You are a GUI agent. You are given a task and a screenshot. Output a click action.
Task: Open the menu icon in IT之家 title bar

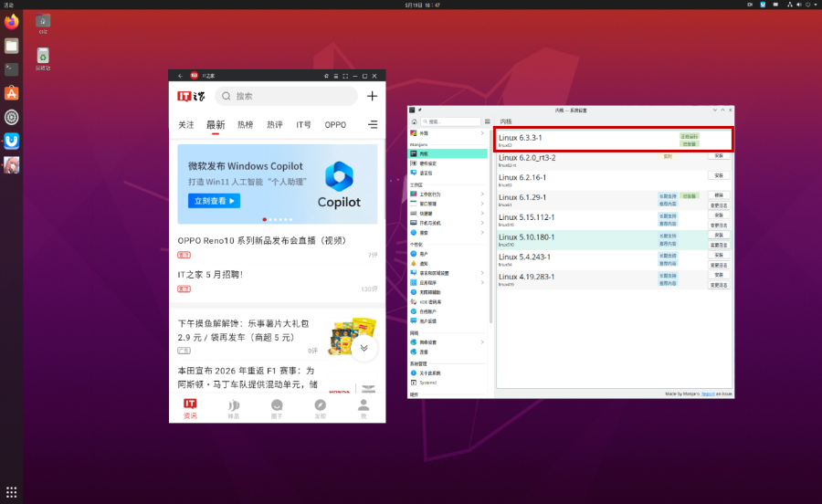tap(336, 76)
